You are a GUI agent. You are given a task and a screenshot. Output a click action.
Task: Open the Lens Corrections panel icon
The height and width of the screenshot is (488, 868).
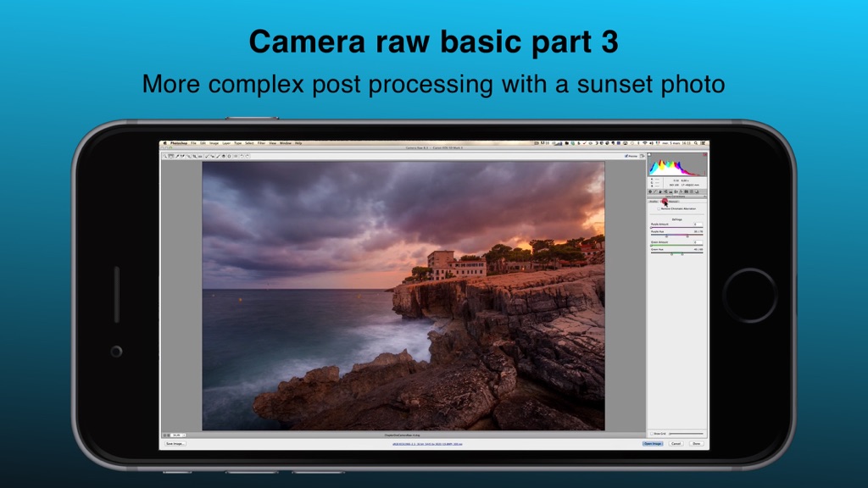[x=676, y=191]
